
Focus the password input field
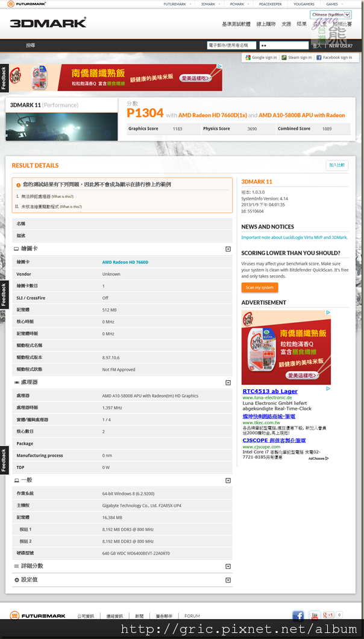pyautogui.click(x=284, y=46)
